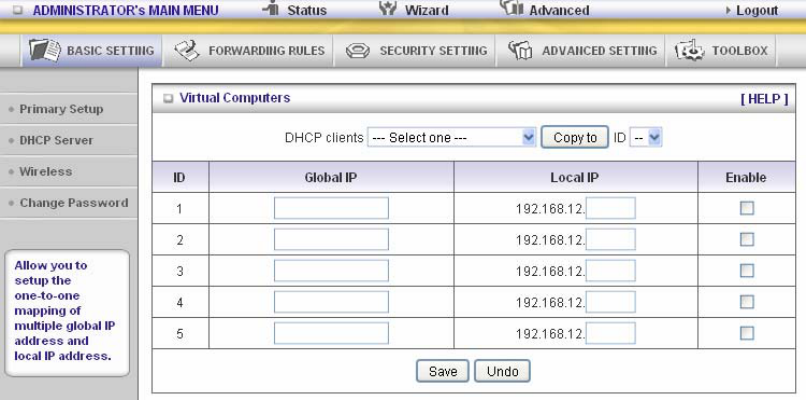Open the Toolbox tab
806x400 pixels.
(721, 50)
